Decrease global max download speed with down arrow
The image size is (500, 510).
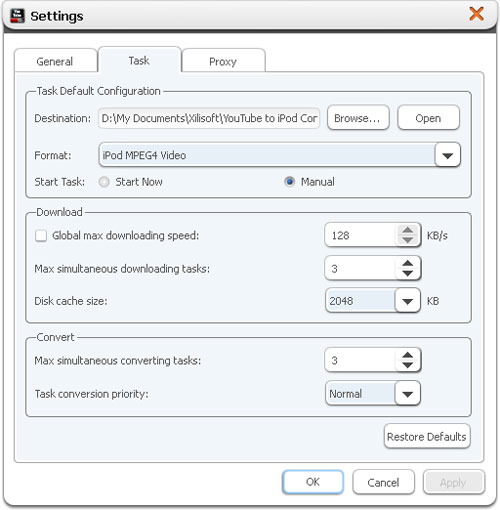coord(408,240)
